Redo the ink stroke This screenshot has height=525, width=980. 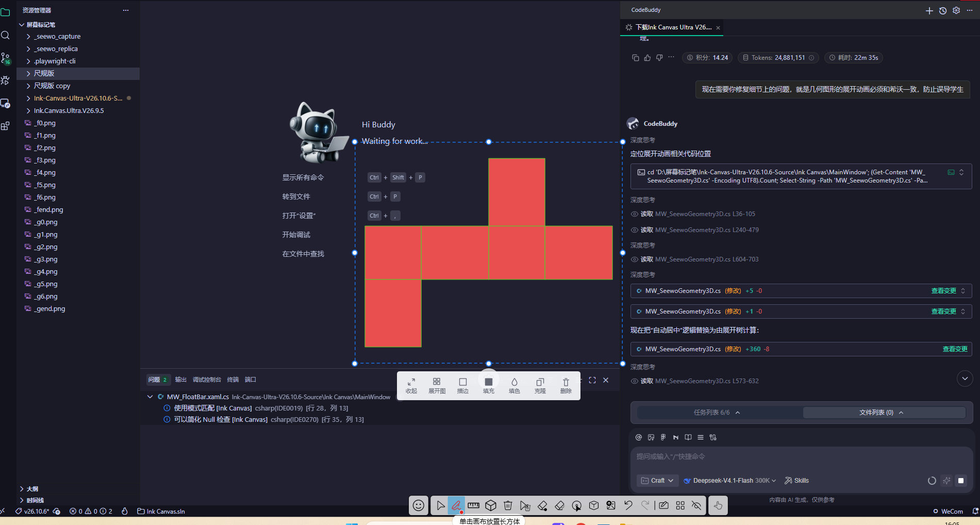(x=645, y=505)
